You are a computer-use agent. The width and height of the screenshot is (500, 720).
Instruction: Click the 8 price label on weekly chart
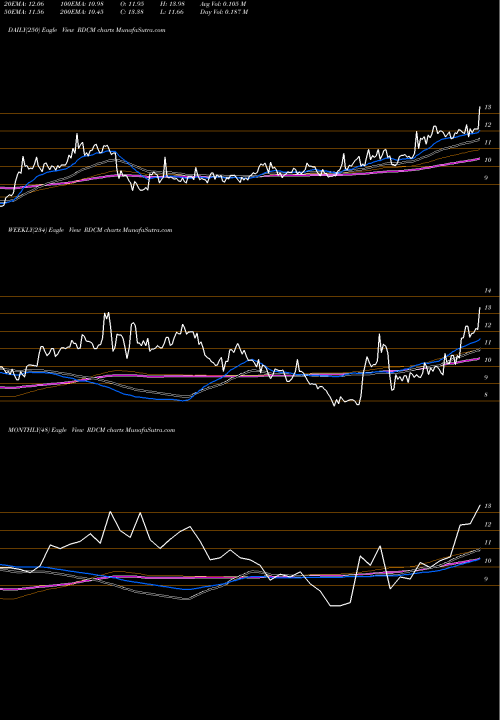486,394
